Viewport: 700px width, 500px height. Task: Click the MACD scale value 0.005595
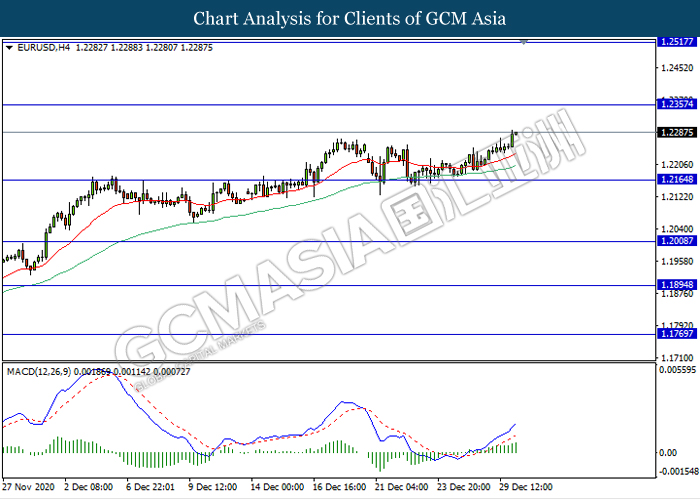[676, 370]
